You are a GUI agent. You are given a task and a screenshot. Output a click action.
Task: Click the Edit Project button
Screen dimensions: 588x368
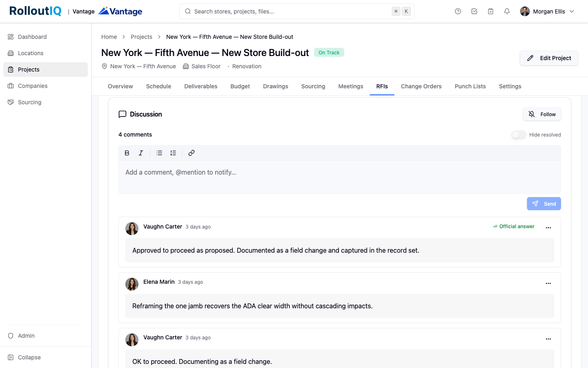tap(549, 58)
